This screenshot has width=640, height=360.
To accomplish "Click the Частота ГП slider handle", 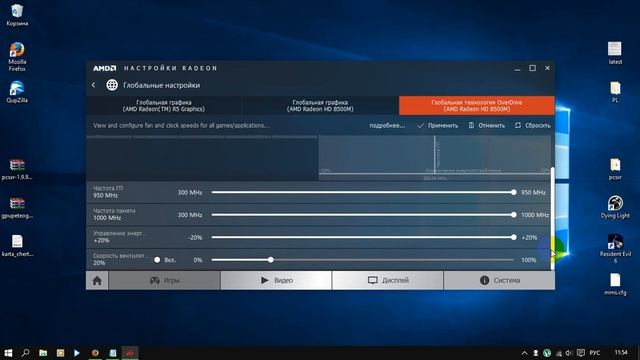I will point(513,192).
